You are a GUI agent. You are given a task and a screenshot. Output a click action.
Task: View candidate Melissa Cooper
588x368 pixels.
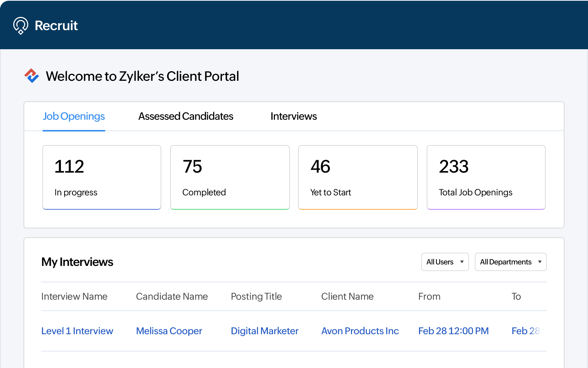click(x=169, y=331)
